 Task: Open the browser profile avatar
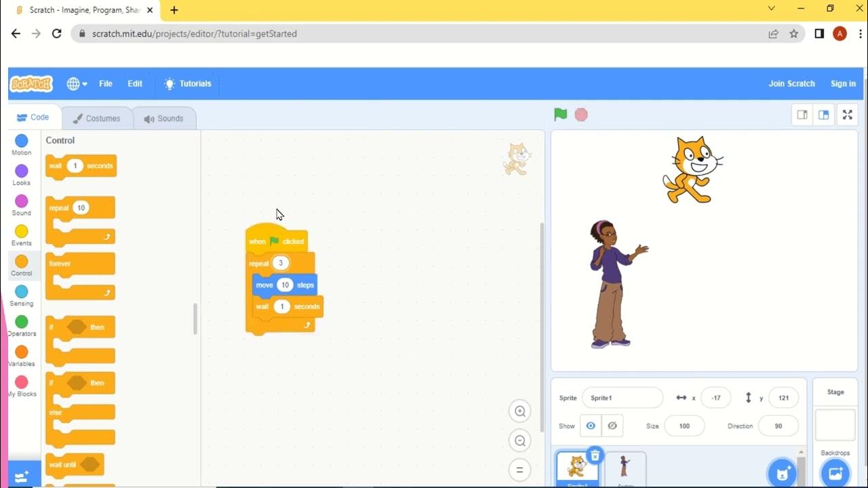pos(840,33)
